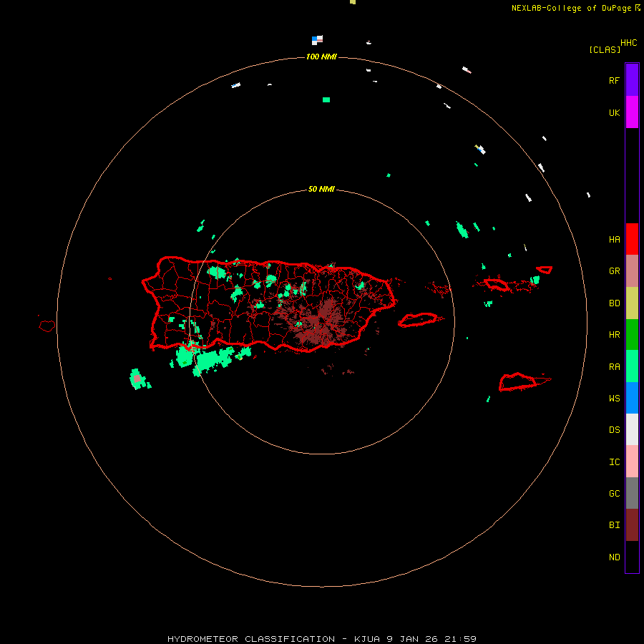Click the '100 NMI' range ring label
Image resolution: width=644 pixels, height=644 pixels.
321,57
